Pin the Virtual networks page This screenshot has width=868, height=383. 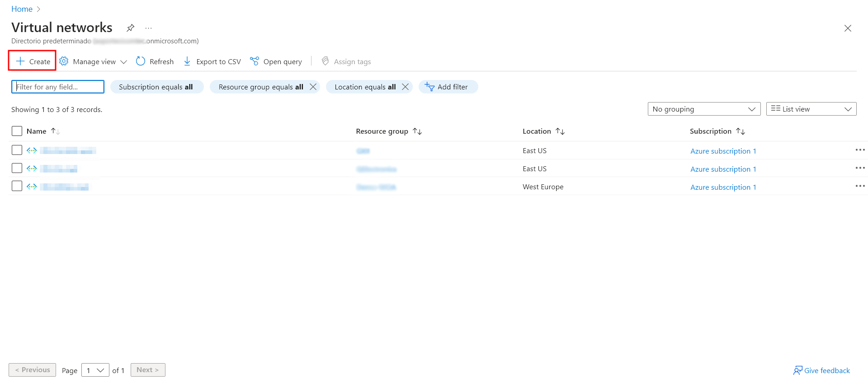click(130, 28)
